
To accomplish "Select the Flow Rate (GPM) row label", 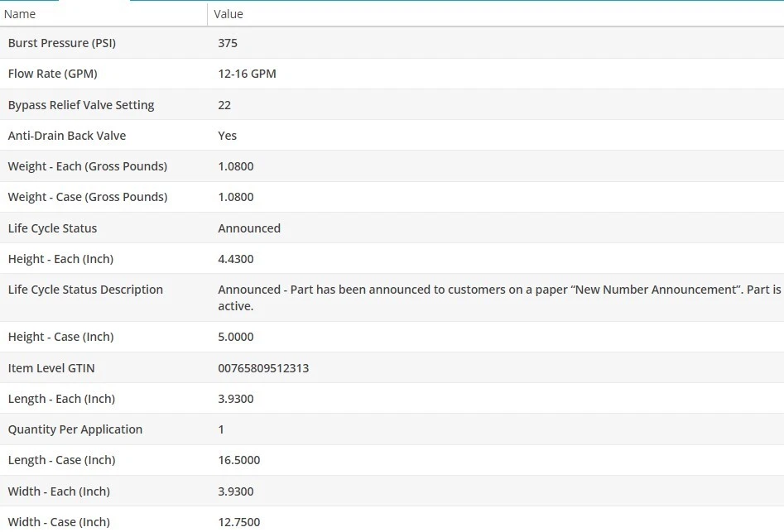I will [x=52, y=74].
